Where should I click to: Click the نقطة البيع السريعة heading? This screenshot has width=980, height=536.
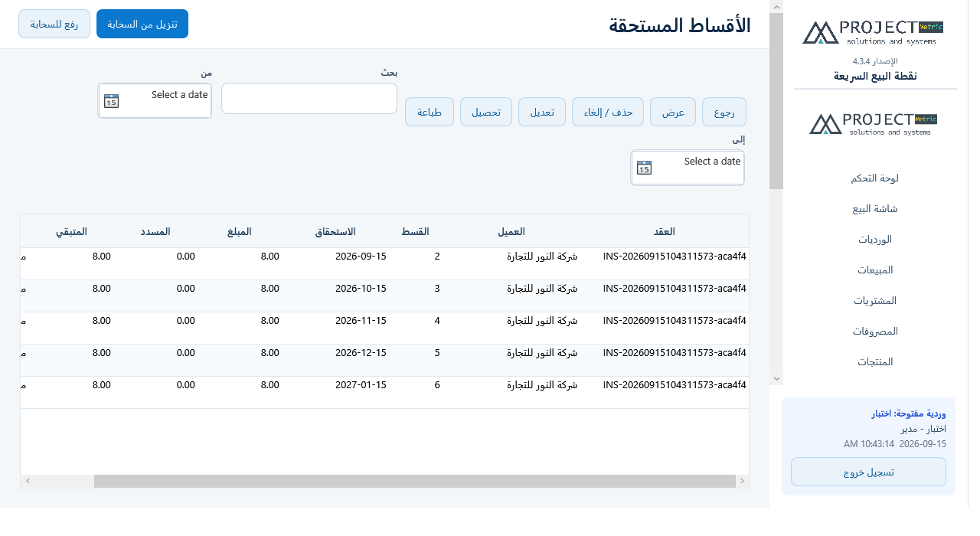pyautogui.click(x=875, y=76)
